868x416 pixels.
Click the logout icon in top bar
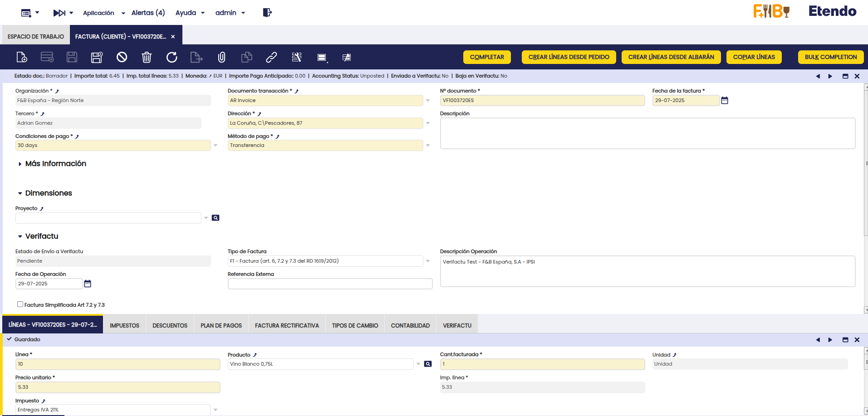pos(267,13)
